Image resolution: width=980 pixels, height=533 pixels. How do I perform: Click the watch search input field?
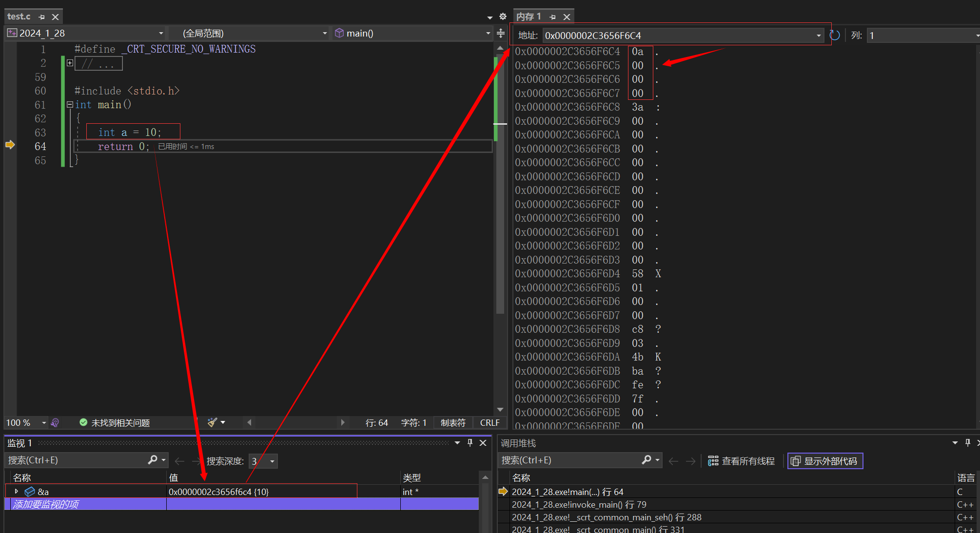tap(76, 460)
